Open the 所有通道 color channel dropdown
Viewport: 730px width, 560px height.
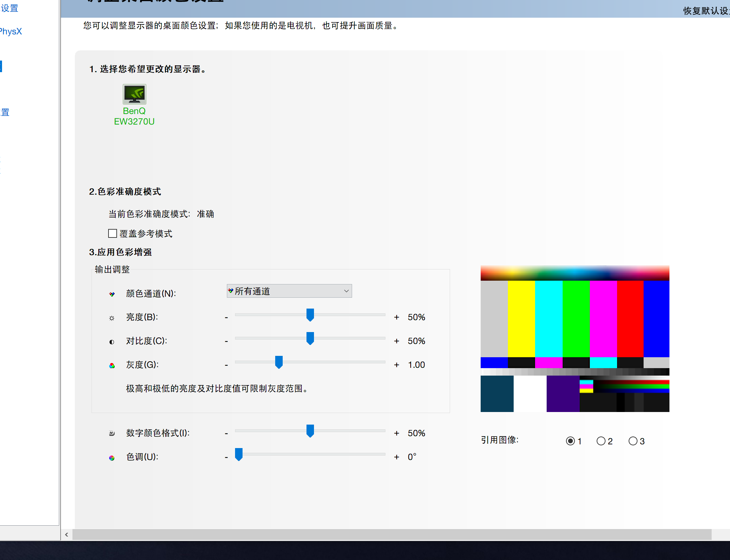[289, 291]
